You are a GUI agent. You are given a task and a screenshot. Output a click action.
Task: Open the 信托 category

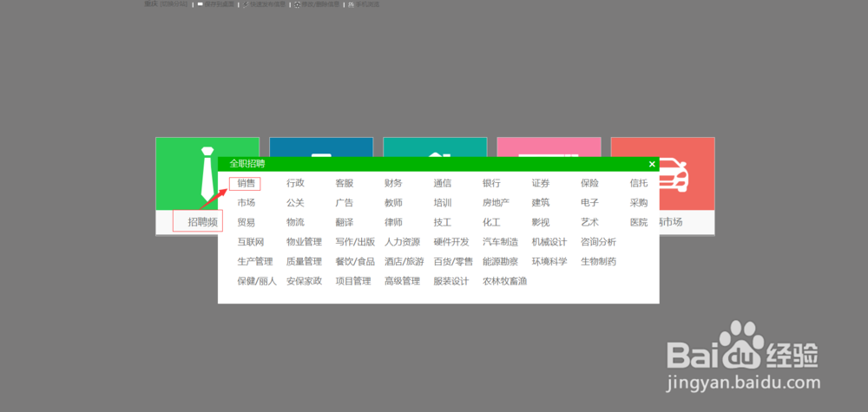(x=639, y=183)
